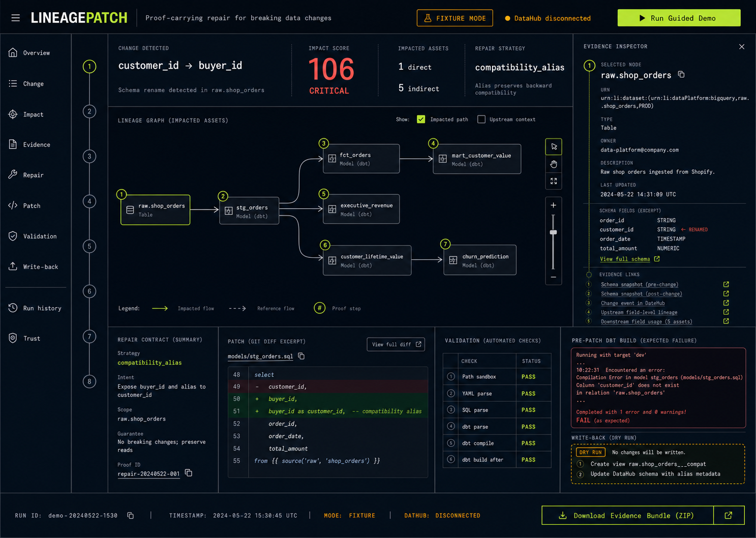Select the churn_prediction model node
The height and width of the screenshot is (538, 756).
[480, 260]
